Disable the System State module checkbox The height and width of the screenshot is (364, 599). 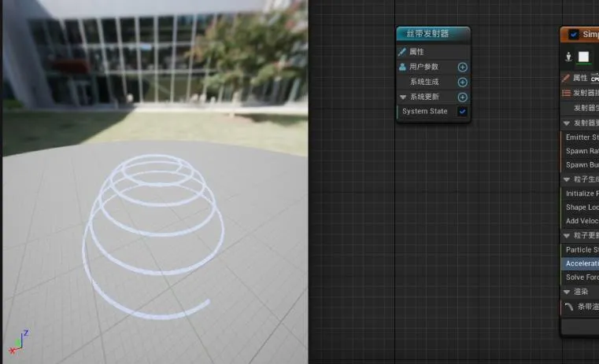pos(462,112)
